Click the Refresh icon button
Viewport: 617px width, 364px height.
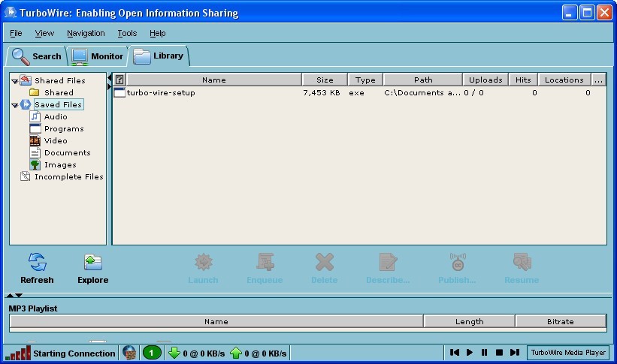point(37,262)
